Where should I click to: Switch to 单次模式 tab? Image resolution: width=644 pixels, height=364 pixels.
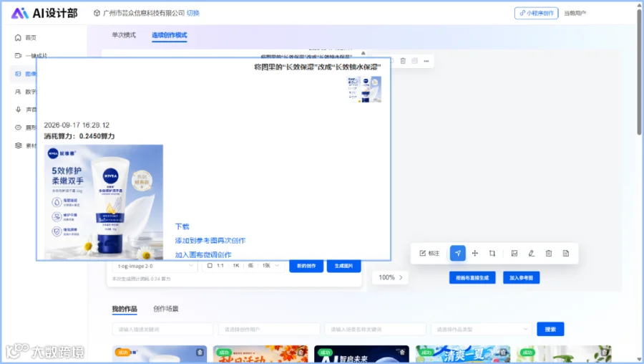click(124, 35)
